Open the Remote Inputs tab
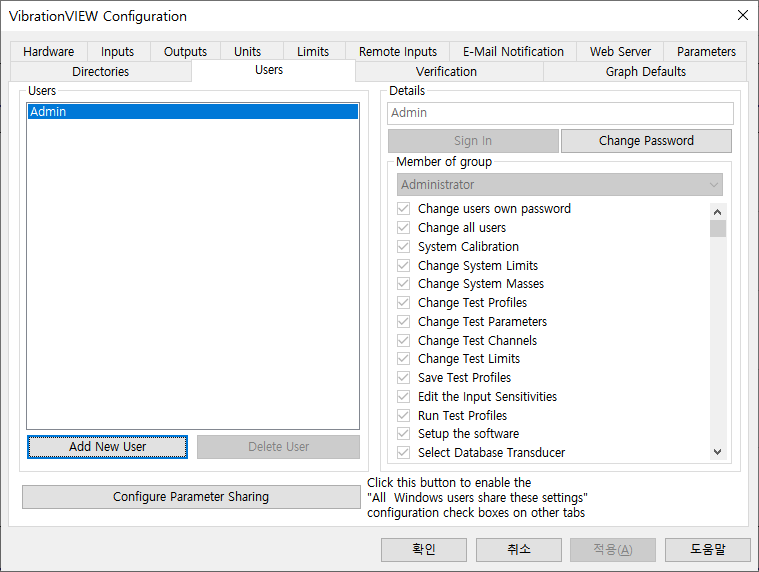 [398, 51]
